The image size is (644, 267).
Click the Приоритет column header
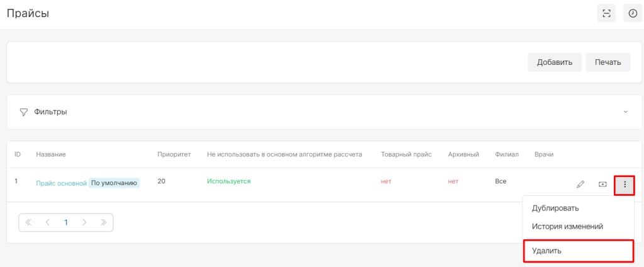pos(173,154)
